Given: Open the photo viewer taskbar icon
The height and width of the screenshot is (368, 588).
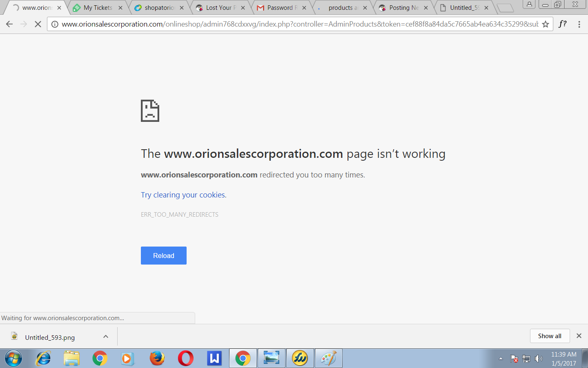Looking at the screenshot, I should pyautogui.click(x=272, y=359).
